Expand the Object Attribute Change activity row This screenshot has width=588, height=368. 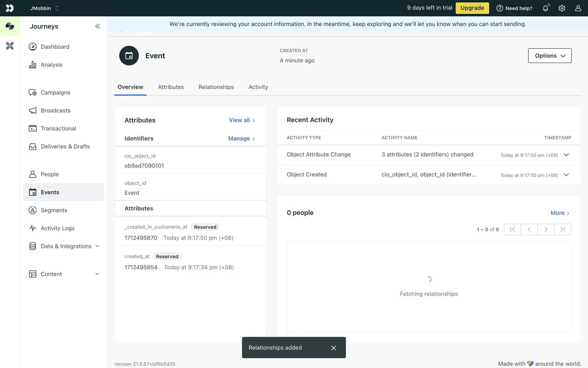coord(566,155)
